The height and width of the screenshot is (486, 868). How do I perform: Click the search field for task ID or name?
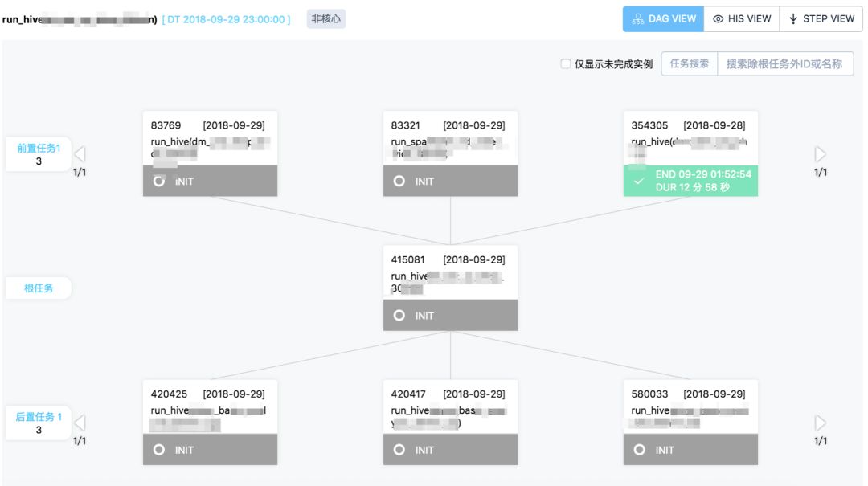click(x=785, y=63)
